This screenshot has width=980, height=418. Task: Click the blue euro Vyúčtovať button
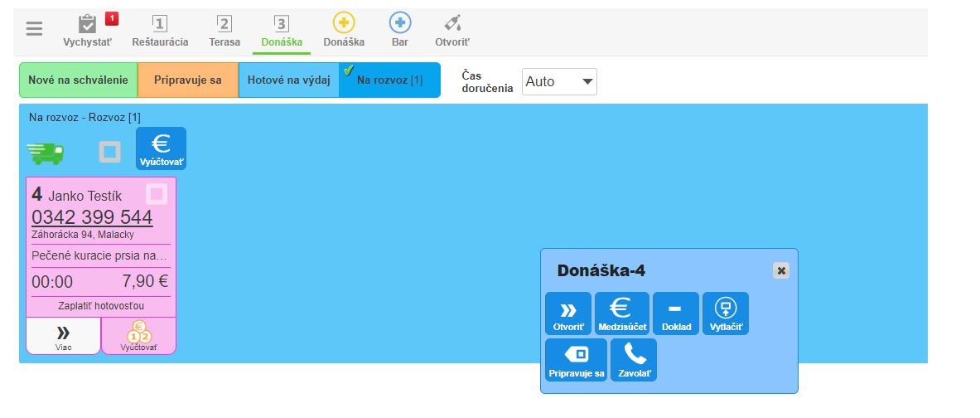[x=161, y=148]
